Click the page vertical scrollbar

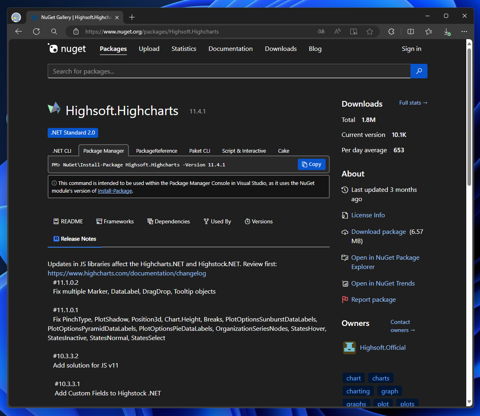[469, 117]
